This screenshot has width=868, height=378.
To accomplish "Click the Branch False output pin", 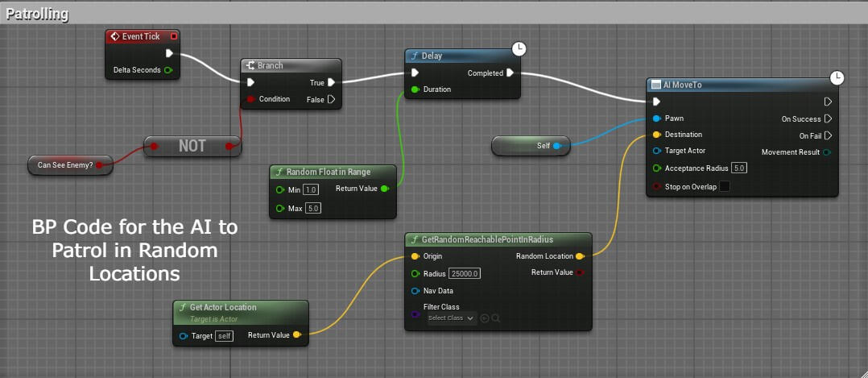I will [331, 100].
